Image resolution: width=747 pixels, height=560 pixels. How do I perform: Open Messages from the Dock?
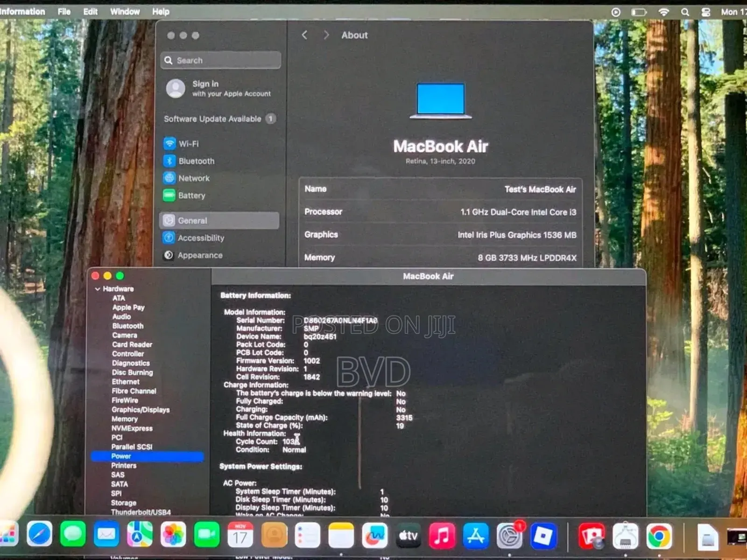pyautogui.click(x=73, y=534)
